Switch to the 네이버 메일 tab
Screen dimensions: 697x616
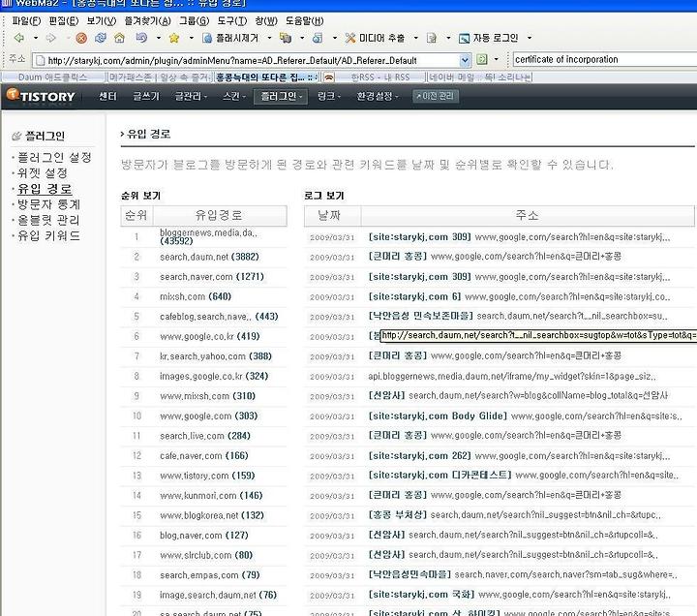point(479,77)
